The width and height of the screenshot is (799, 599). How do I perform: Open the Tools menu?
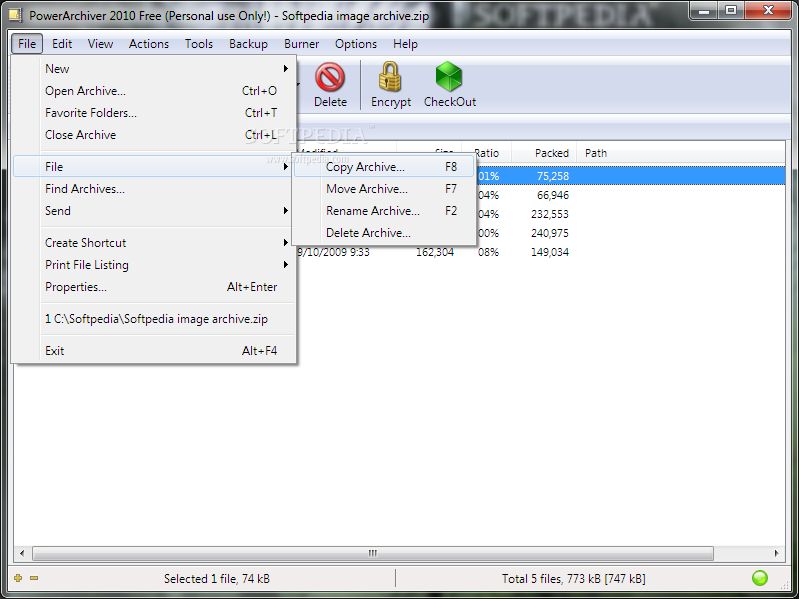[199, 44]
